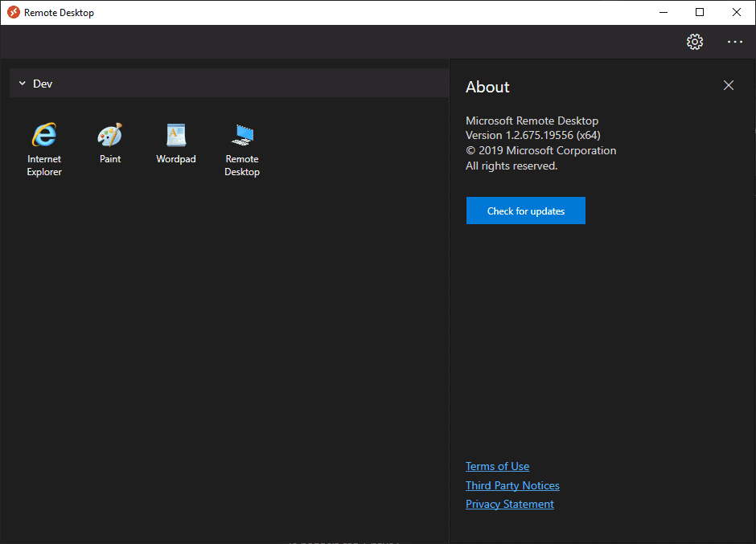Click the version number text line
The width and height of the screenshot is (756, 544).
coord(533,135)
